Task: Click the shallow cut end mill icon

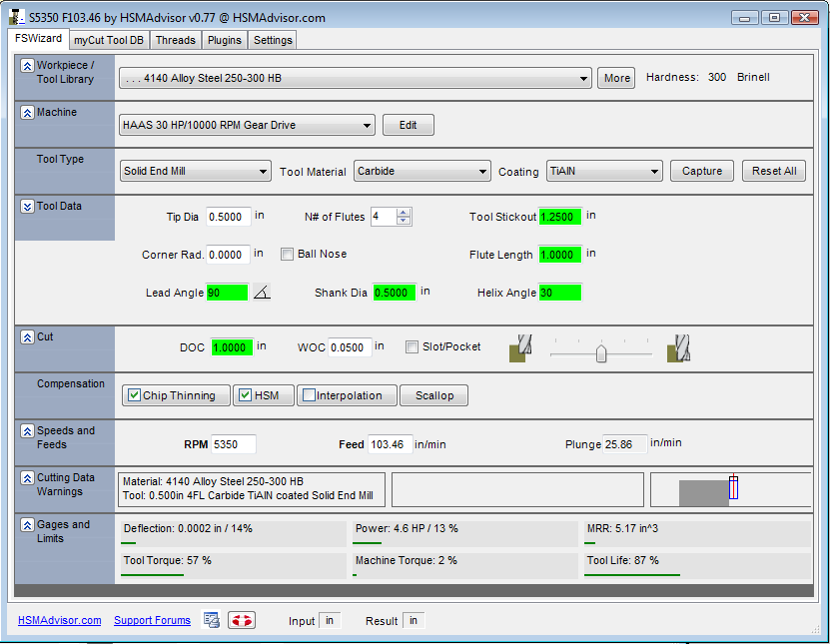Action: [x=520, y=348]
